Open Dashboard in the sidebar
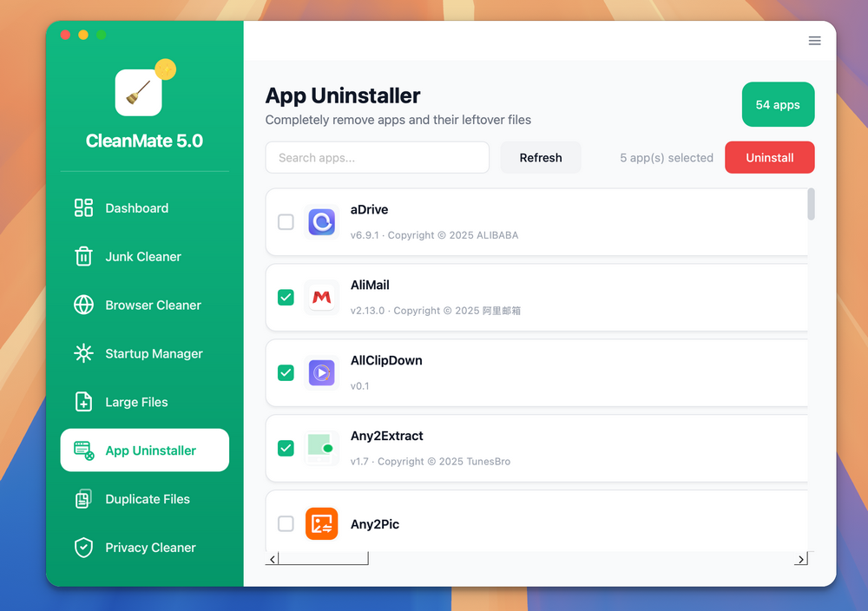This screenshot has height=611, width=868. 144,208
